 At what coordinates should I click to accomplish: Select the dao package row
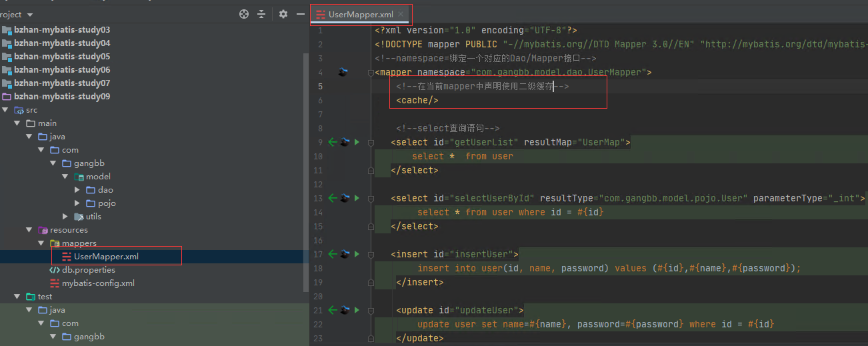coord(153,190)
